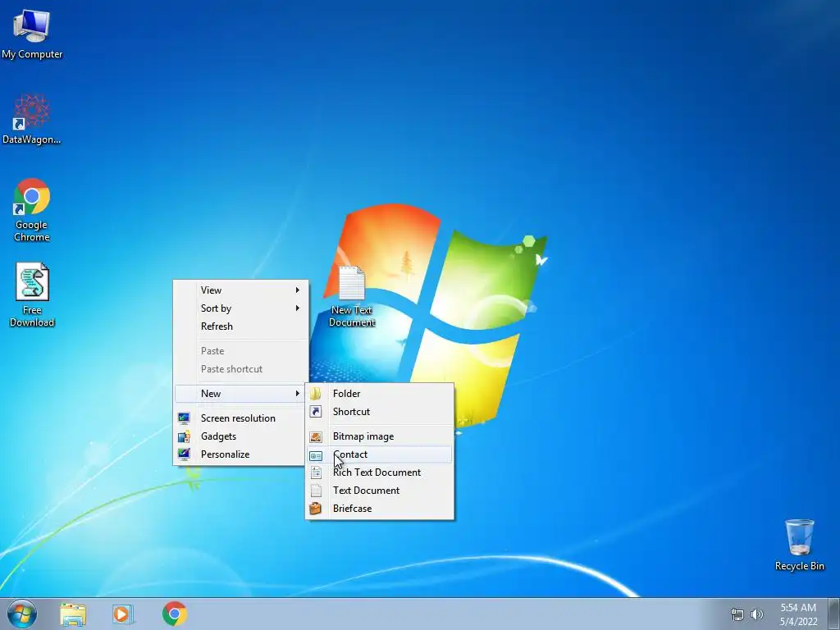Expand the New submenu arrow
The image size is (840, 630).
click(x=297, y=393)
